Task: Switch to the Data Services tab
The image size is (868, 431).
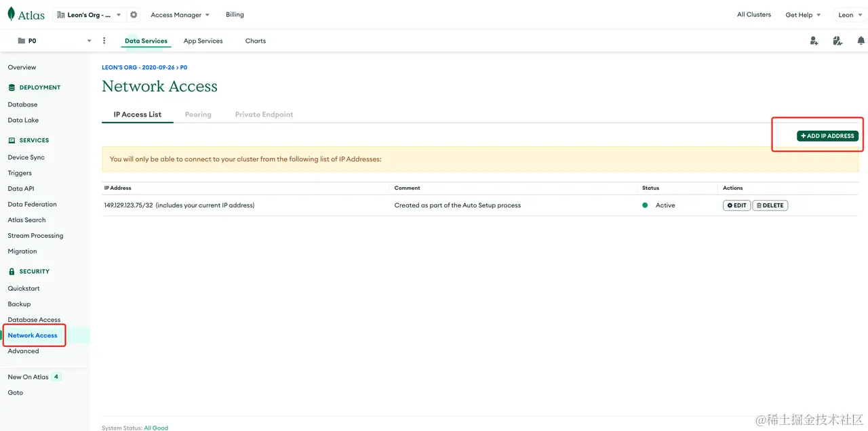Action: pos(146,41)
